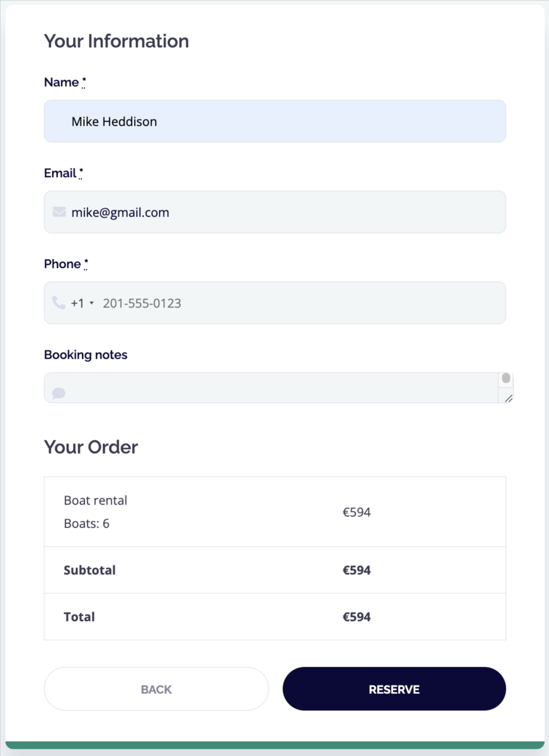
Task: Click the required asterisk next to Name
Action: click(84, 82)
